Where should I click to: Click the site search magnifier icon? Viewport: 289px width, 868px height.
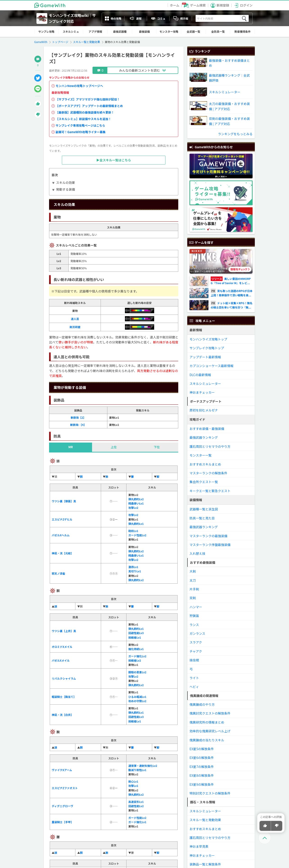(244, 18)
